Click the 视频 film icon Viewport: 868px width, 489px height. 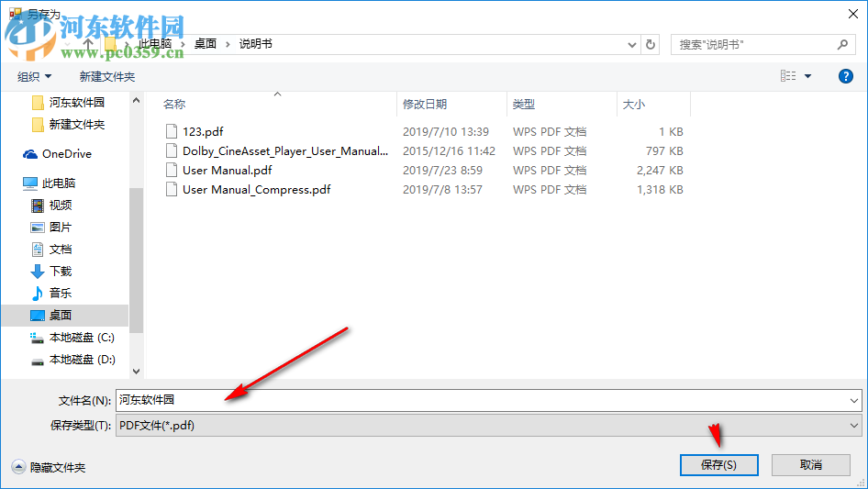(38, 206)
